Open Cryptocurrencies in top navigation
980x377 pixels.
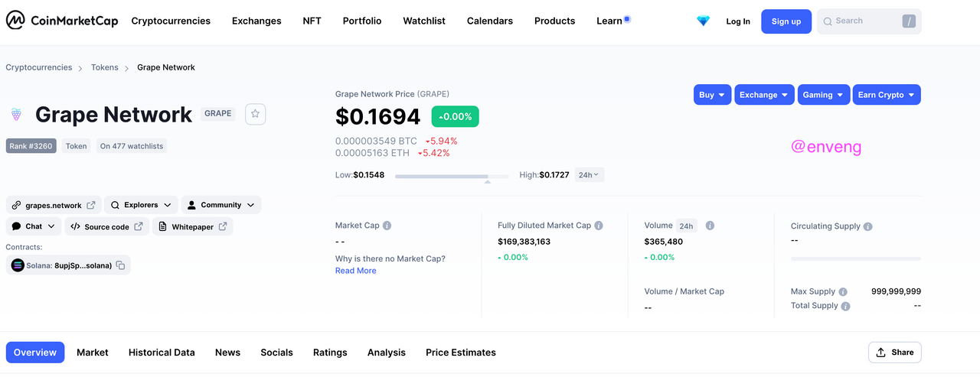point(171,21)
